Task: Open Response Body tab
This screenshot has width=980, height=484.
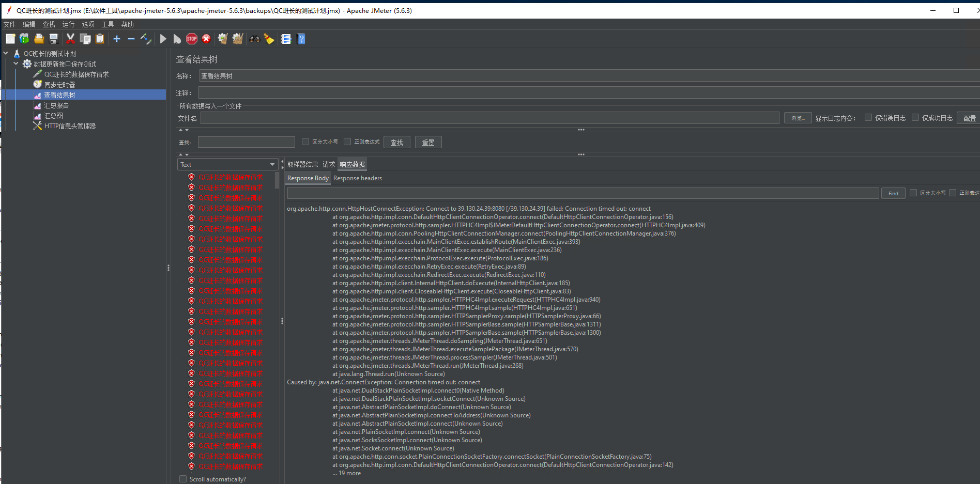Action: (308, 178)
